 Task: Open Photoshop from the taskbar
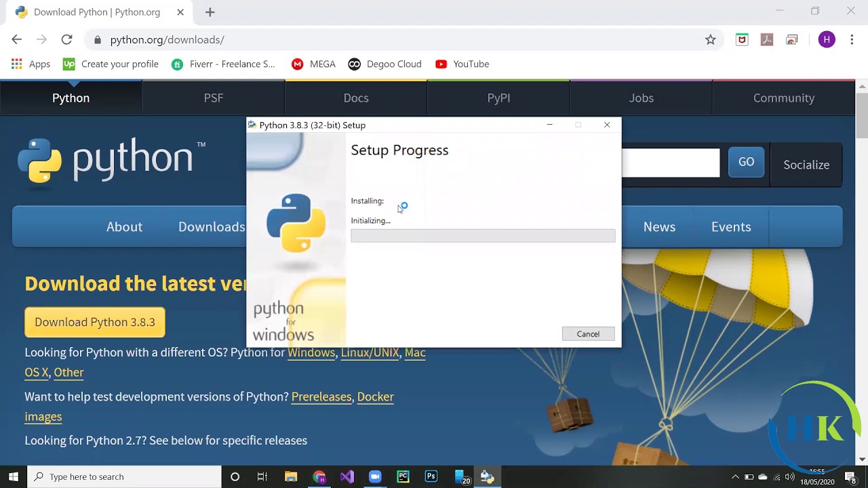tap(431, 476)
